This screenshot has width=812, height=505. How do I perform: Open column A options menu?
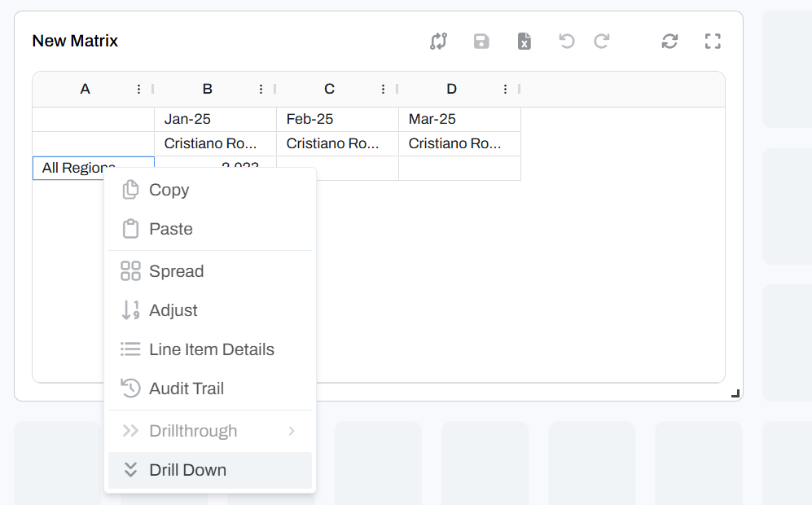point(138,89)
